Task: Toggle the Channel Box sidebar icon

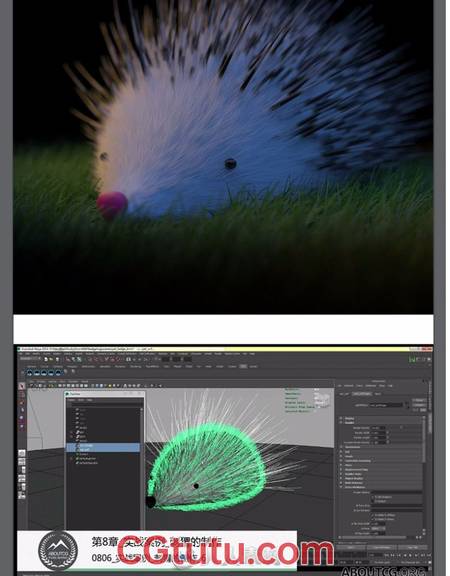Action: 429,359
